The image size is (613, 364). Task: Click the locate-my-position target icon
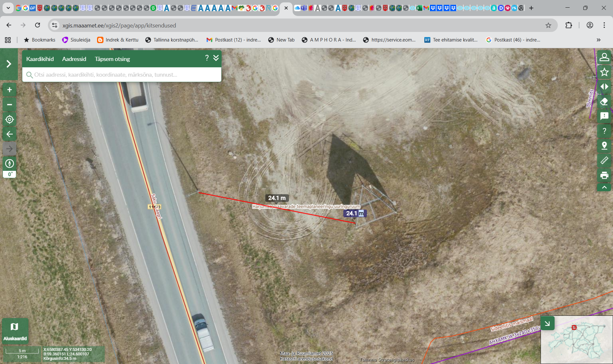click(x=10, y=119)
